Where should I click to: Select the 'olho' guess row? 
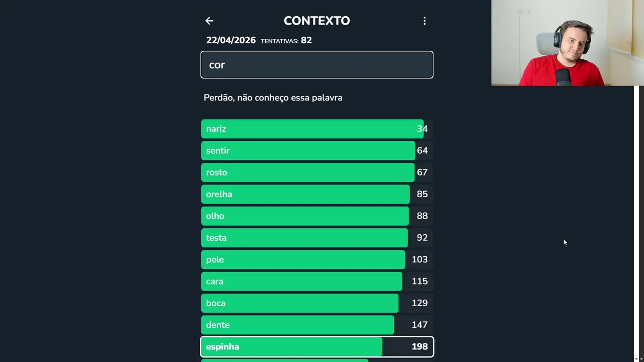[316, 216]
